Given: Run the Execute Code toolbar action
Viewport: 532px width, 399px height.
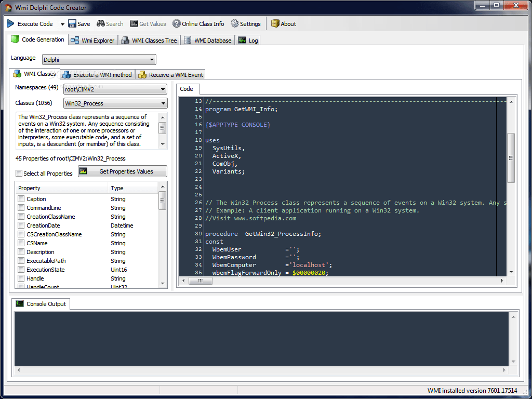Looking at the screenshot, I should (31, 23).
